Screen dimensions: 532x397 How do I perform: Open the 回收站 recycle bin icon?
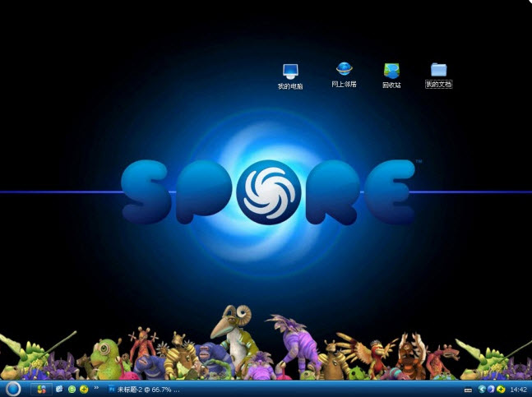click(x=391, y=71)
